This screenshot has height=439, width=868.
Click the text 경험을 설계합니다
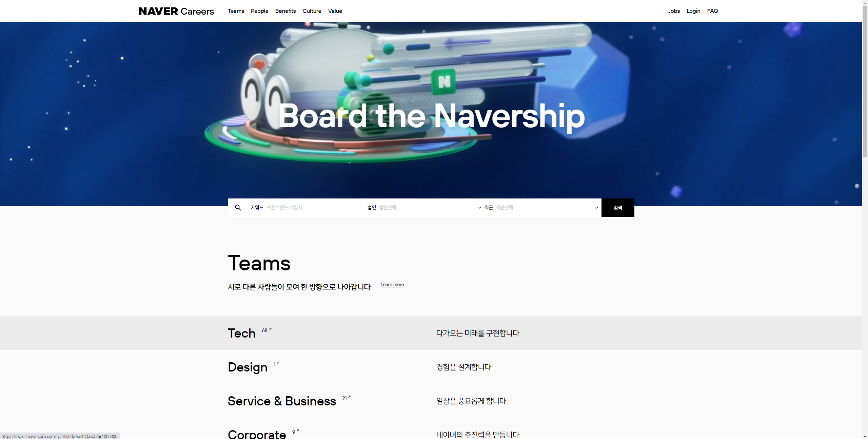pyautogui.click(x=463, y=367)
